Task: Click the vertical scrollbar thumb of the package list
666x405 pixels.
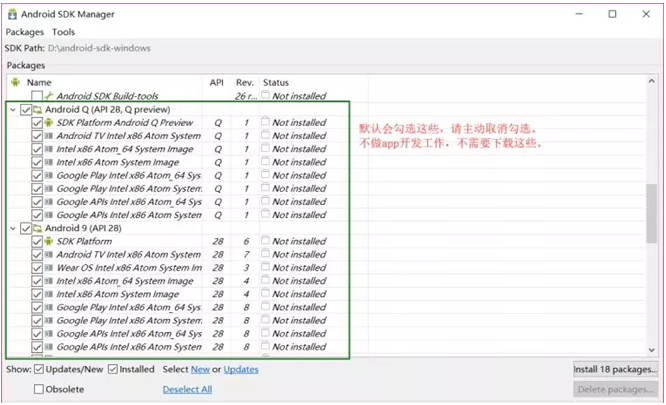Action: [652, 214]
